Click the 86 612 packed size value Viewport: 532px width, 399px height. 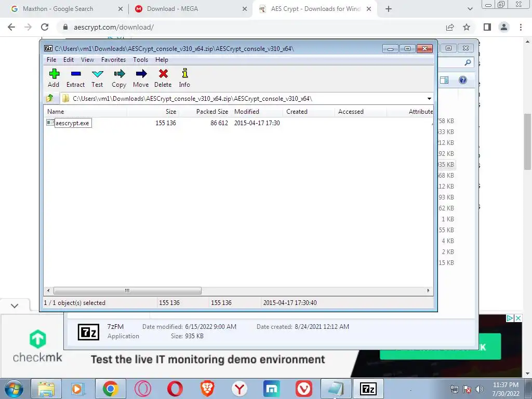pyautogui.click(x=219, y=123)
